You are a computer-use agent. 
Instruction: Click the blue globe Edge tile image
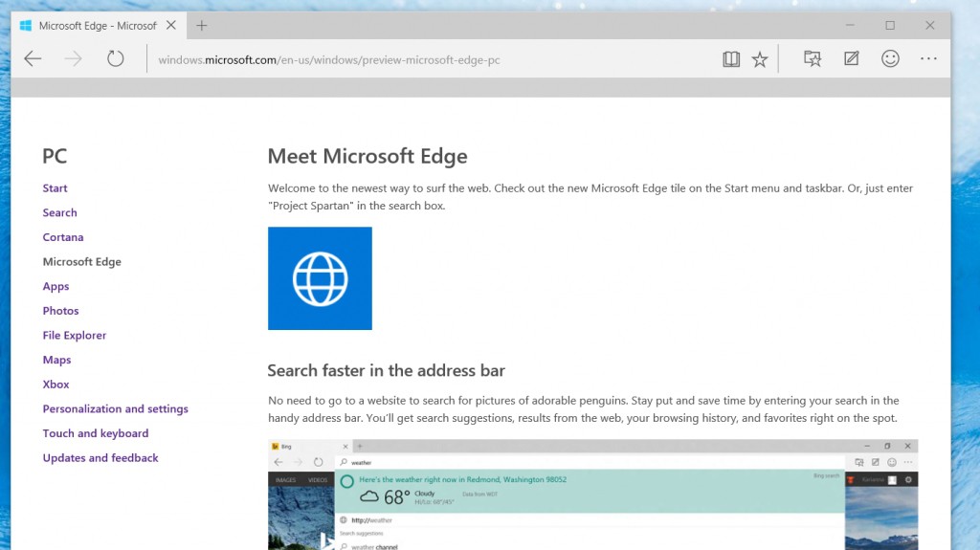[x=320, y=278]
